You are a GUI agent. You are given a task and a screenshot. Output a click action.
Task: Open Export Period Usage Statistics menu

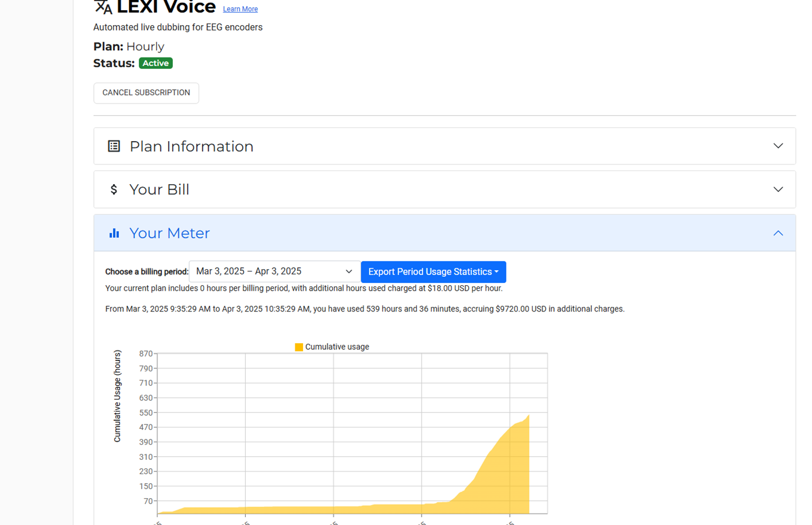click(x=434, y=271)
